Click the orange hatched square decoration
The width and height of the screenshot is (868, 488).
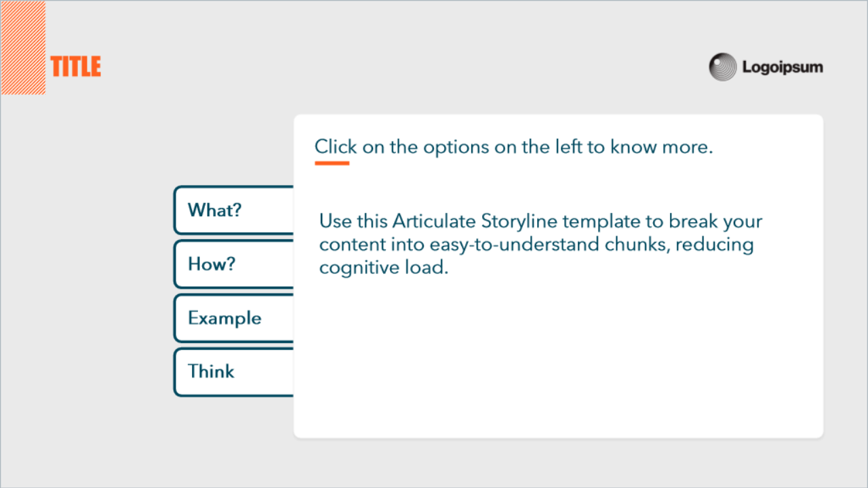click(23, 47)
